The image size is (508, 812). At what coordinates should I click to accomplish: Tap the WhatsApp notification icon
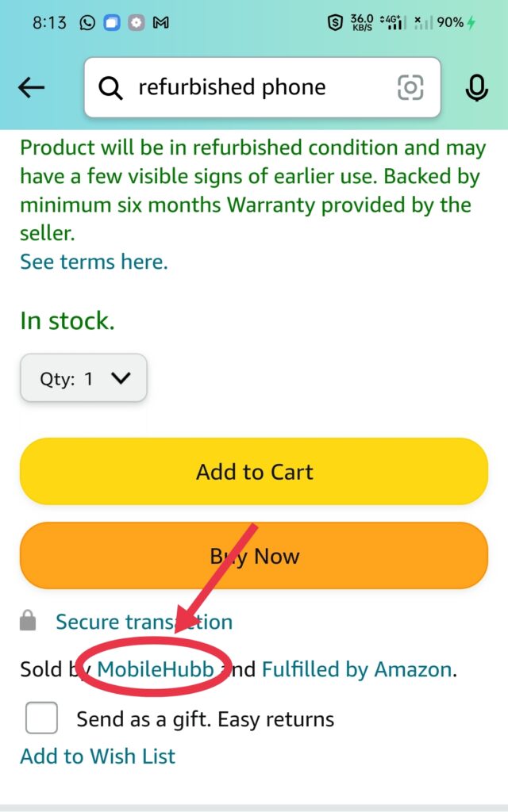(87, 23)
